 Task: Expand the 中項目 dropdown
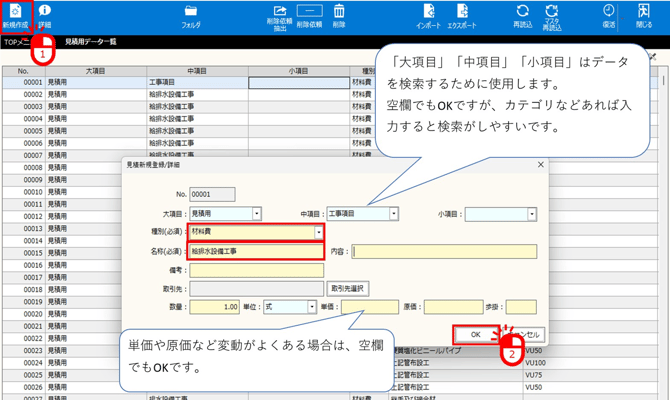click(393, 213)
